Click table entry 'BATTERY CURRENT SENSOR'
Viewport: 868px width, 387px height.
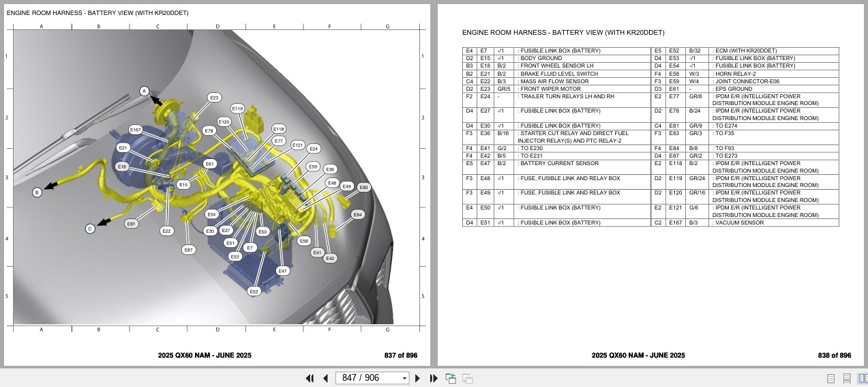[x=558, y=163]
